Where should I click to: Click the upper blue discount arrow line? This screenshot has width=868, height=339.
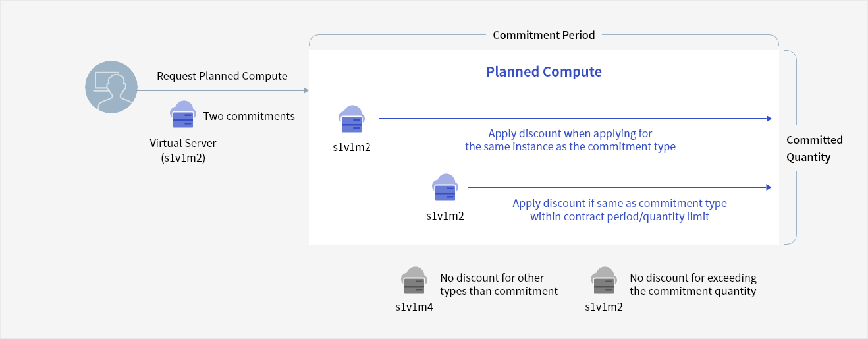[573, 119]
